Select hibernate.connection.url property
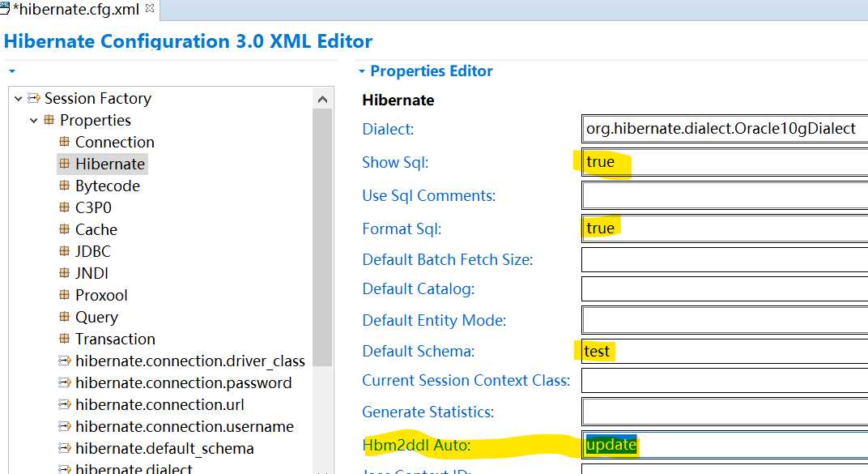Viewport: 868px width, 474px height. tap(160, 405)
